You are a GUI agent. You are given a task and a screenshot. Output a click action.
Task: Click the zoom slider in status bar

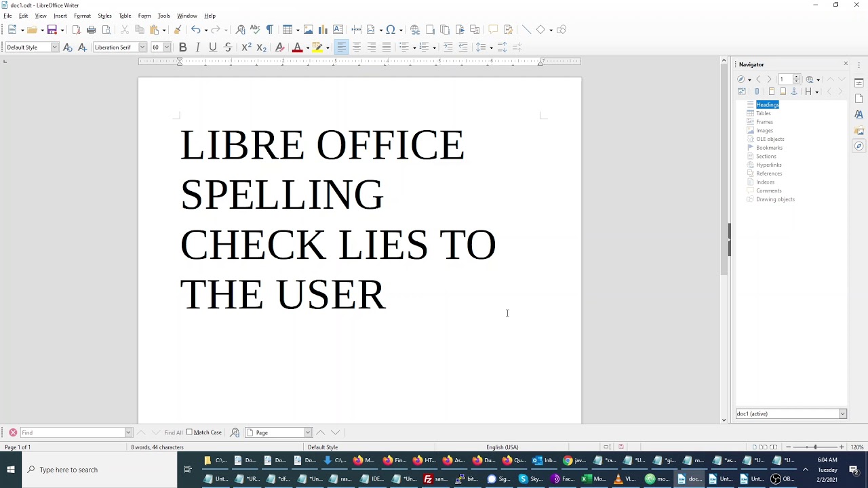coord(814,447)
